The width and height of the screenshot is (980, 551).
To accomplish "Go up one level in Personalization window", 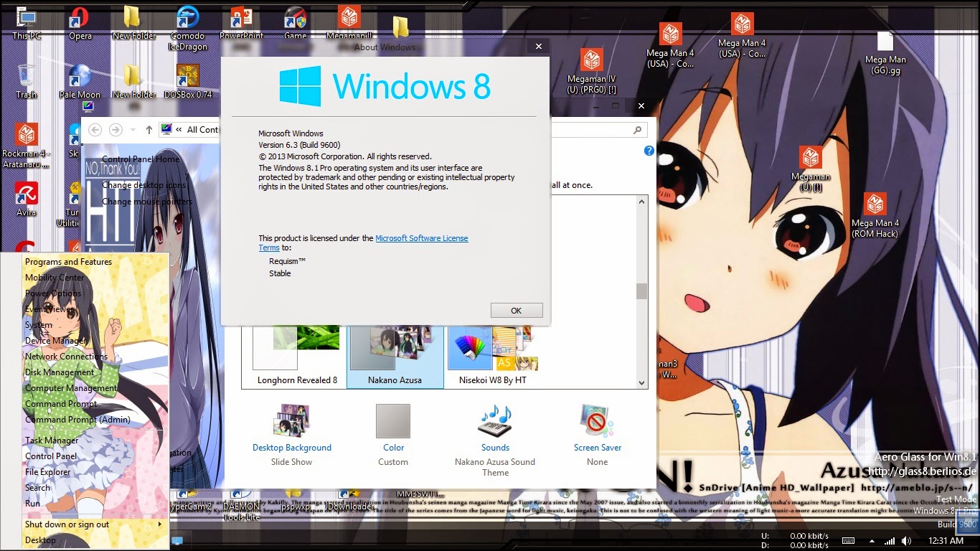I will pyautogui.click(x=149, y=130).
